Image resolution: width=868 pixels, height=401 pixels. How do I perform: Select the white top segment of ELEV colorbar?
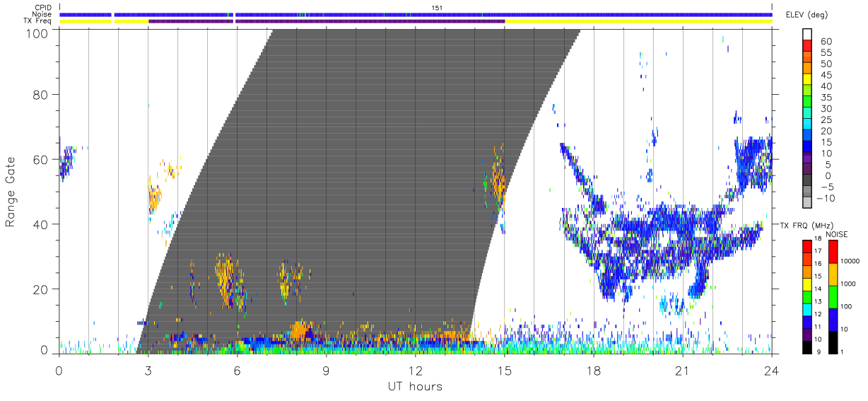808,35
